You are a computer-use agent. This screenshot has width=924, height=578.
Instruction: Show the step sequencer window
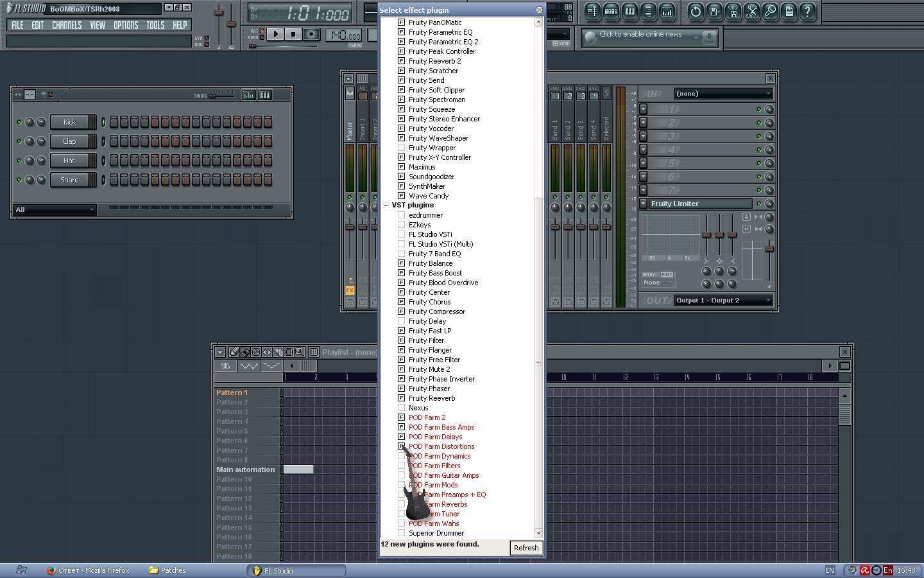coord(611,11)
